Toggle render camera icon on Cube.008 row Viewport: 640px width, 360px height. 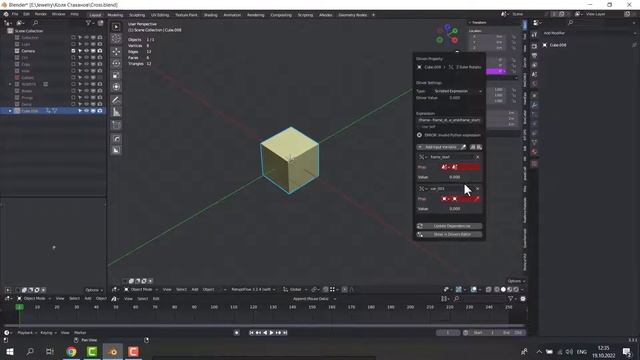pyautogui.click(x=100, y=111)
